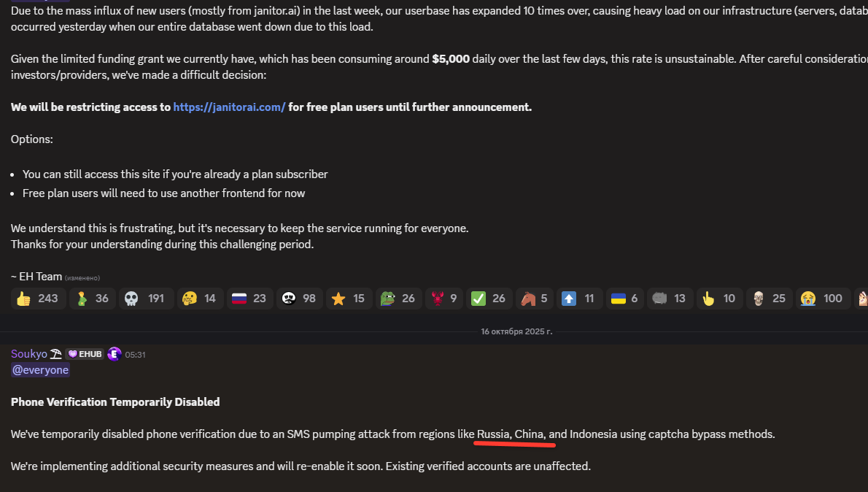Click the pale skull reaction with 25
Screen dimensions: 868x492
[x=770, y=299]
